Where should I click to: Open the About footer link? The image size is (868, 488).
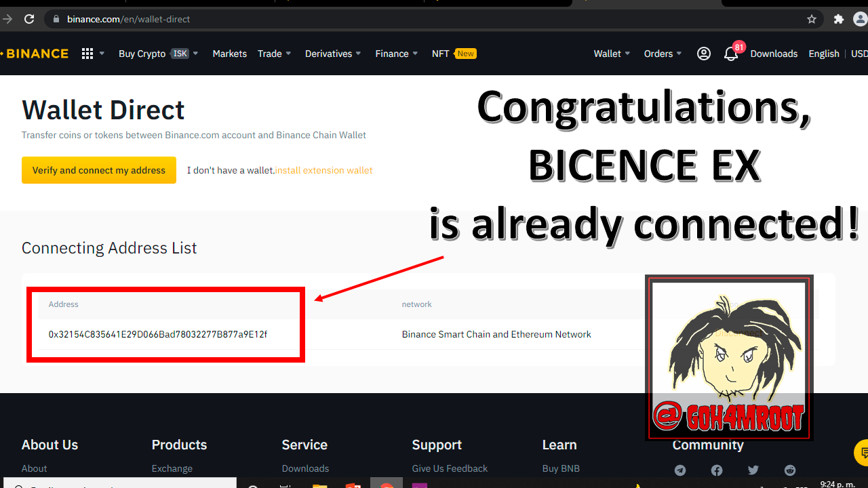pos(35,468)
